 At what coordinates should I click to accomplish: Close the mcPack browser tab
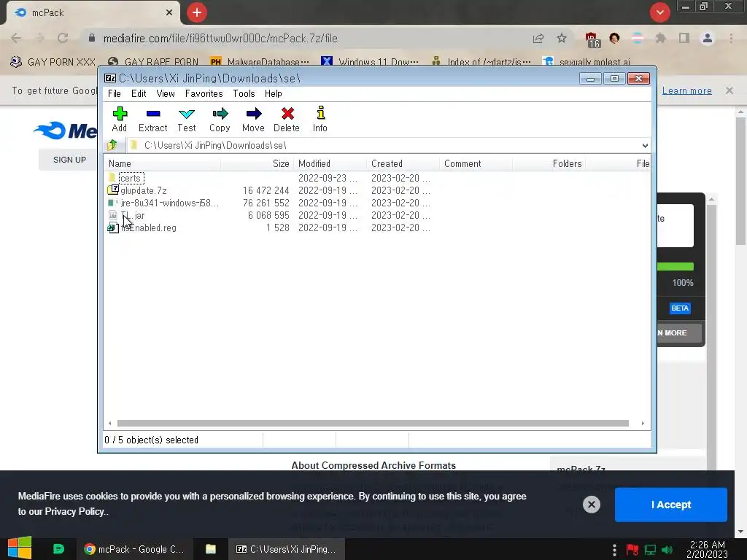[x=169, y=12]
